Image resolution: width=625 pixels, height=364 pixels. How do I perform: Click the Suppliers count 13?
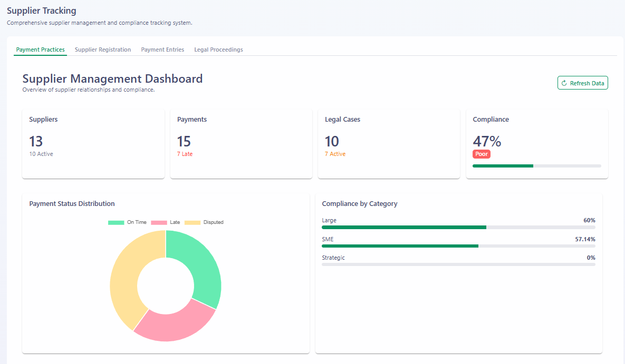point(36,141)
